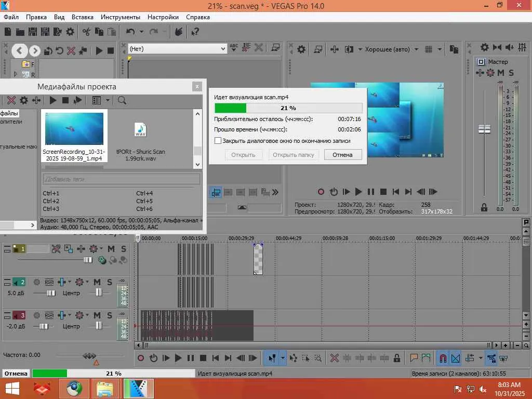Open video preview properties gear icon
The image size is (532, 399).
click(x=301, y=49)
